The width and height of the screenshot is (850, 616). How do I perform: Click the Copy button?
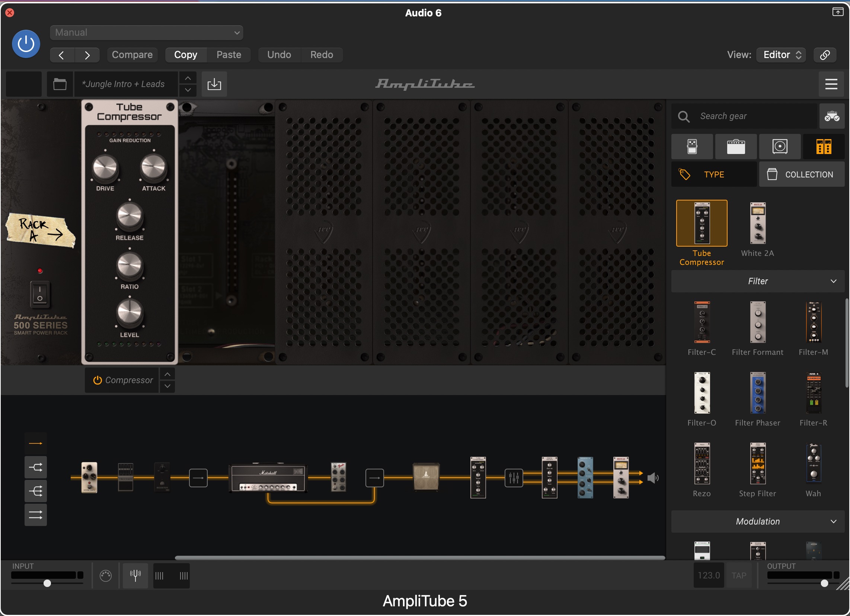point(185,55)
